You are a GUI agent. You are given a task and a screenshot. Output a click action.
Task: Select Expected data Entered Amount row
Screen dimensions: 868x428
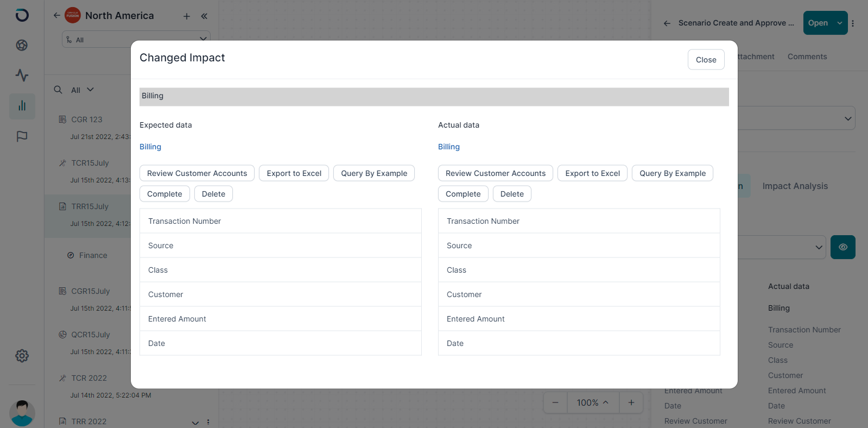pyautogui.click(x=281, y=319)
